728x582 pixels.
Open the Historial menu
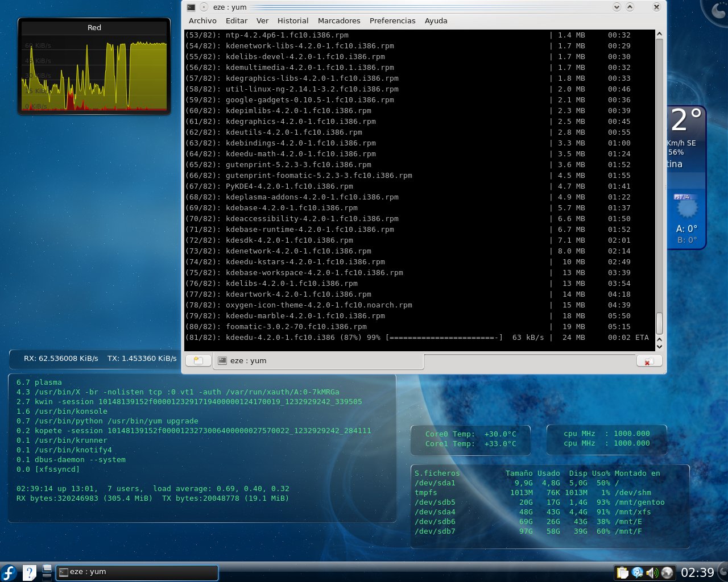pos(293,21)
